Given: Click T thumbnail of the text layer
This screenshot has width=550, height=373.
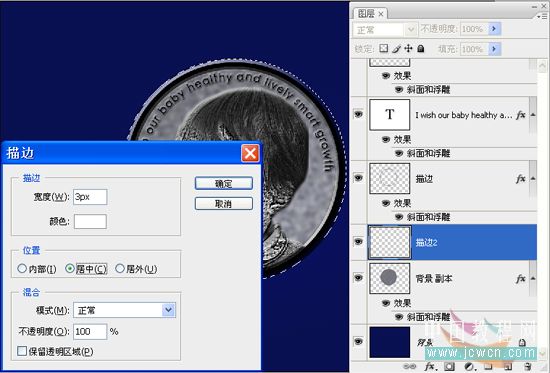Looking at the screenshot, I should tap(389, 115).
